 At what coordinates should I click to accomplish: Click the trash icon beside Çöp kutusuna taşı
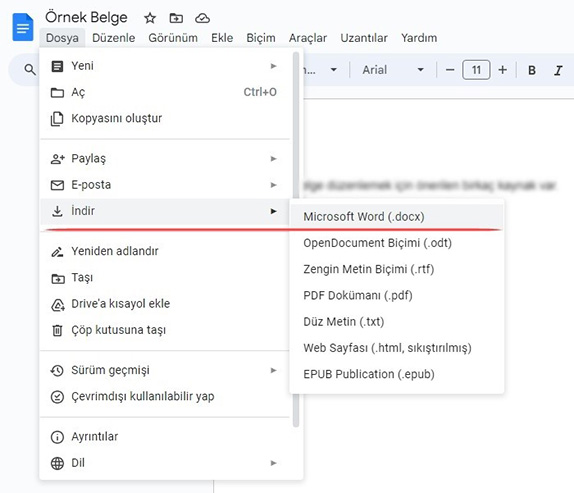pos(57,330)
